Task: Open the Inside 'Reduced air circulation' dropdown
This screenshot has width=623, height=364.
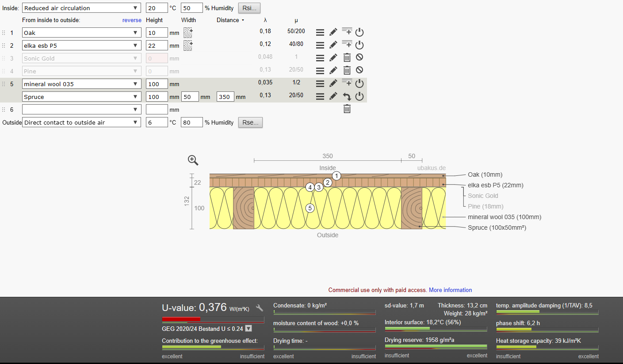Action: click(82, 8)
